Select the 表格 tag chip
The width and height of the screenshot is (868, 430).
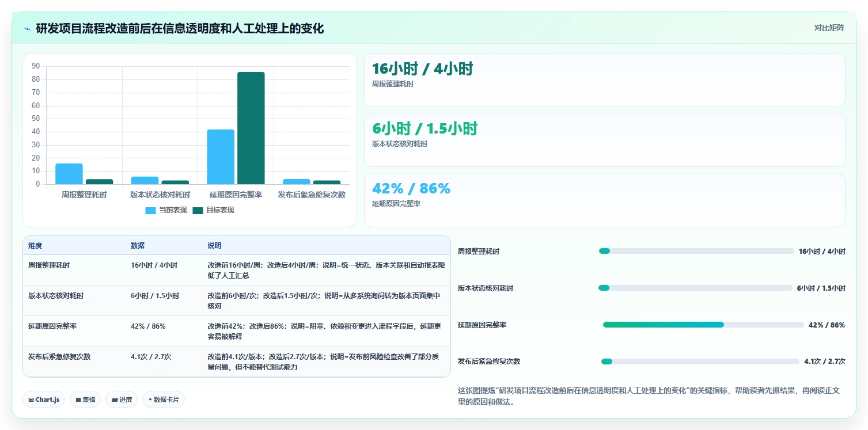85,399
